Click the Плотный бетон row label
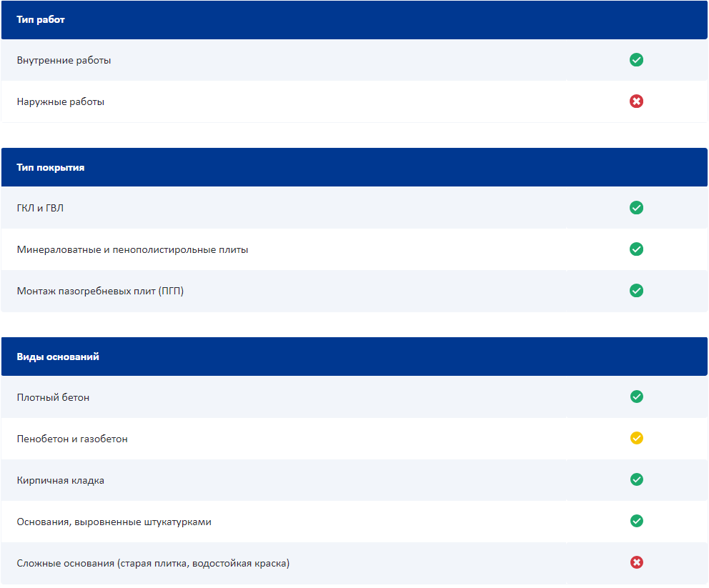 (53, 397)
